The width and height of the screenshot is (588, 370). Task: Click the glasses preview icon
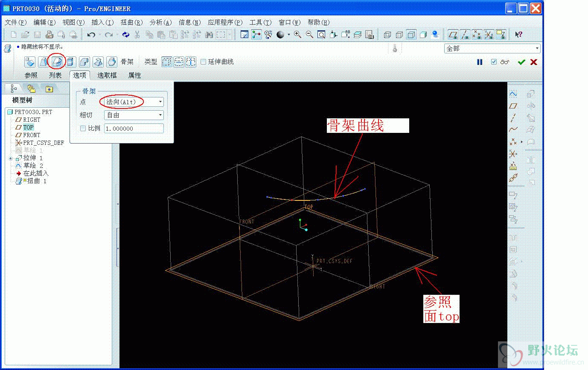coord(505,62)
